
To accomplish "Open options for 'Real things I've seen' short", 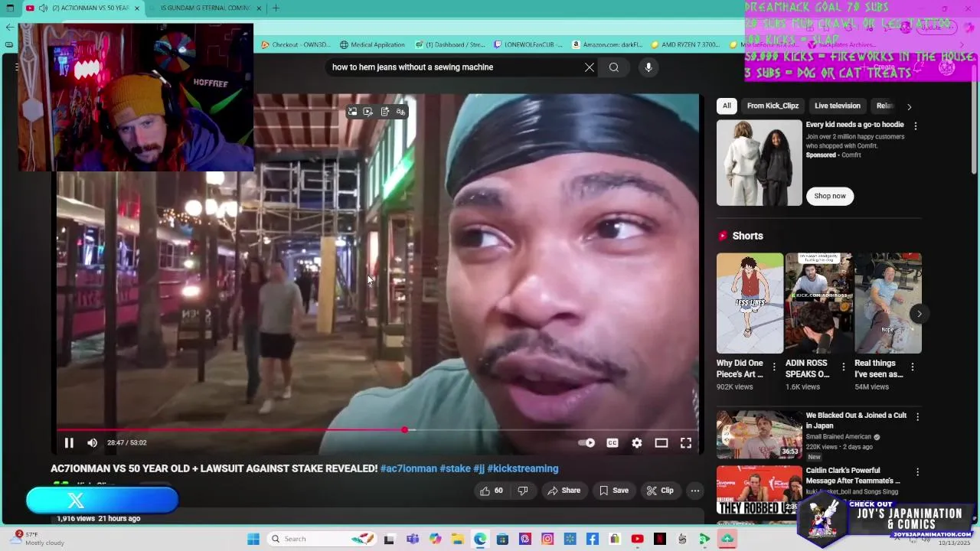I will (x=913, y=367).
